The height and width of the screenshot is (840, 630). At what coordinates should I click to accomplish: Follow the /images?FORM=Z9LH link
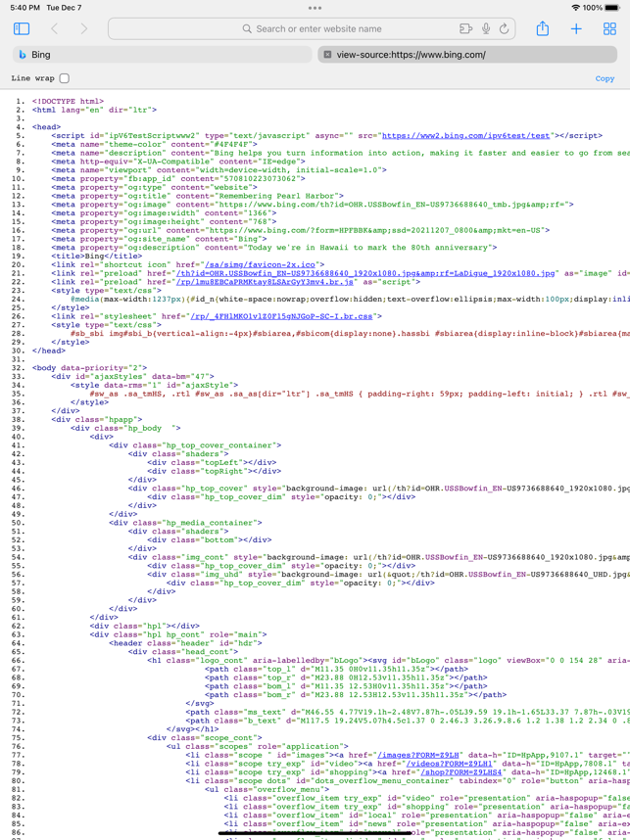coord(419,755)
